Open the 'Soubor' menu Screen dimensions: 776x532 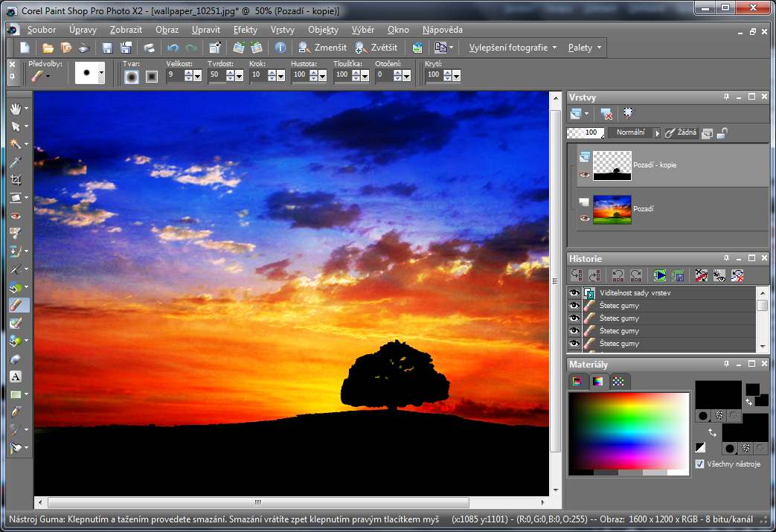(42, 30)
